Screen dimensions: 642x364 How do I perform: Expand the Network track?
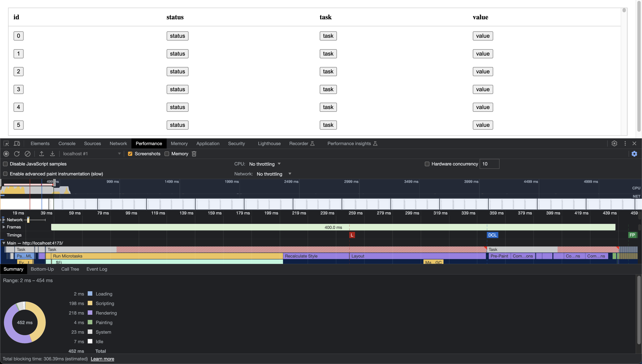[x=4, y=220]
